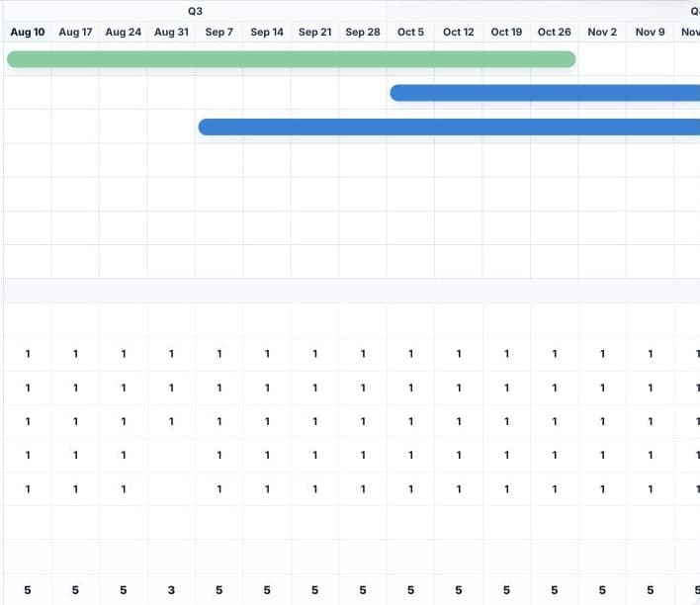Select the Oct 5 week header

point(410,33)
